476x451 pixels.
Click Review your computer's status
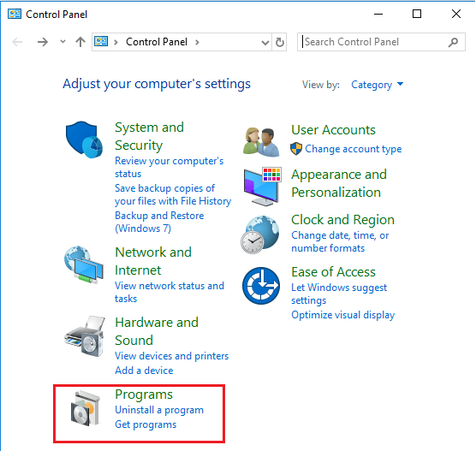pos(170,167)
